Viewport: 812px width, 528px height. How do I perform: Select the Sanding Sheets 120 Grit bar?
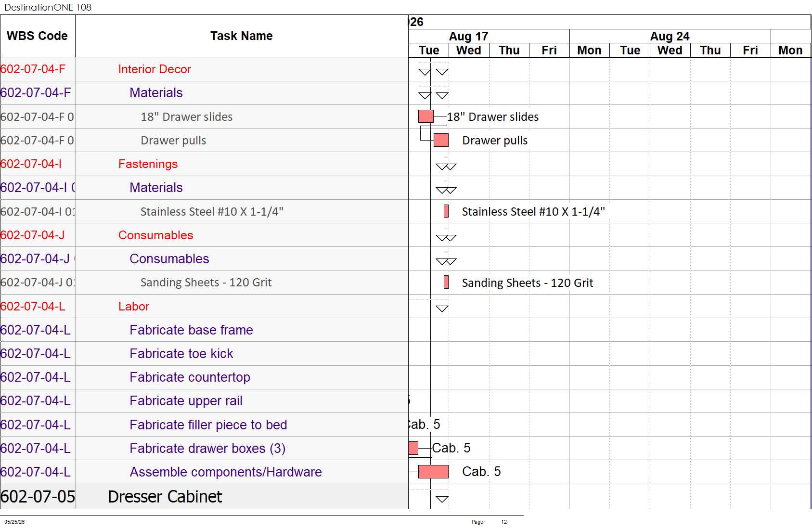446,282
